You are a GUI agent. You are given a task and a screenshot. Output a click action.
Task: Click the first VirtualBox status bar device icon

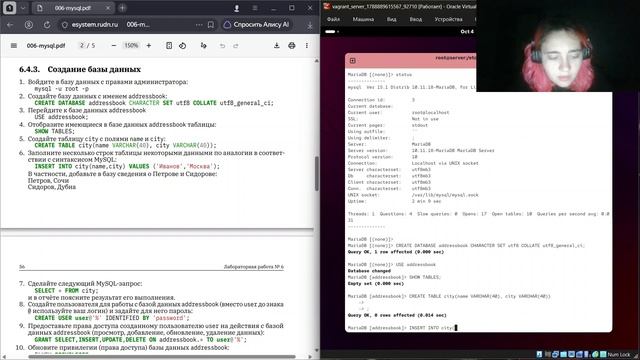pyautogui.click(x=539, y=354)
